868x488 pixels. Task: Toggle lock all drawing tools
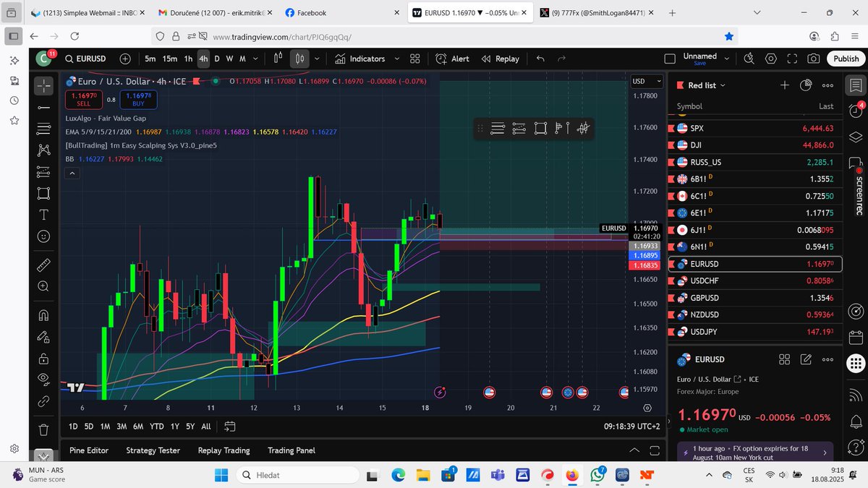pyautogui.click(x=43, y=359)
